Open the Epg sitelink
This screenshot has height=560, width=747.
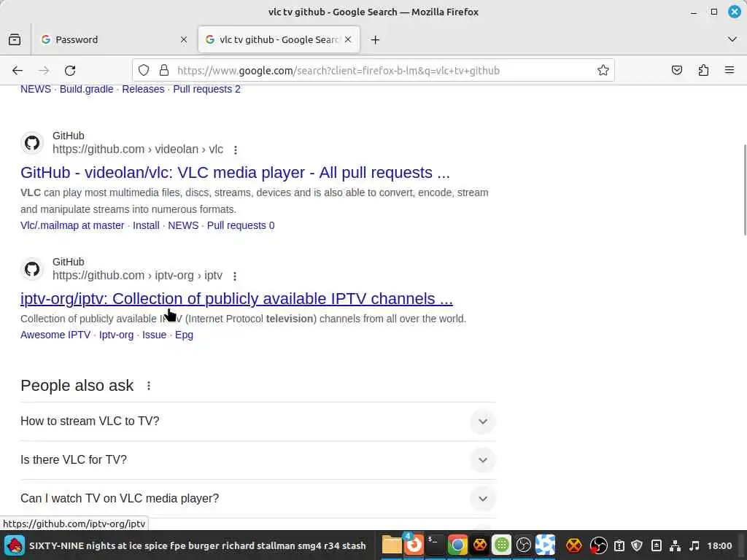tap(185, 335)
